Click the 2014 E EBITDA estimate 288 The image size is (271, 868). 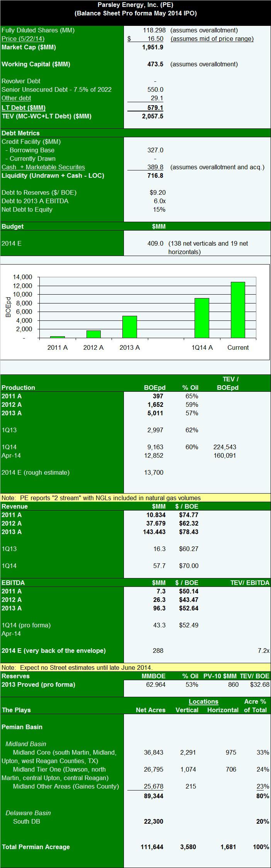(158, 651)
